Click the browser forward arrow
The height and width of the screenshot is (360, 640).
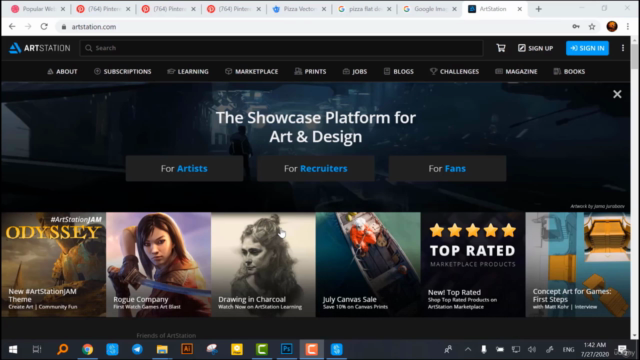click(28, 27)
